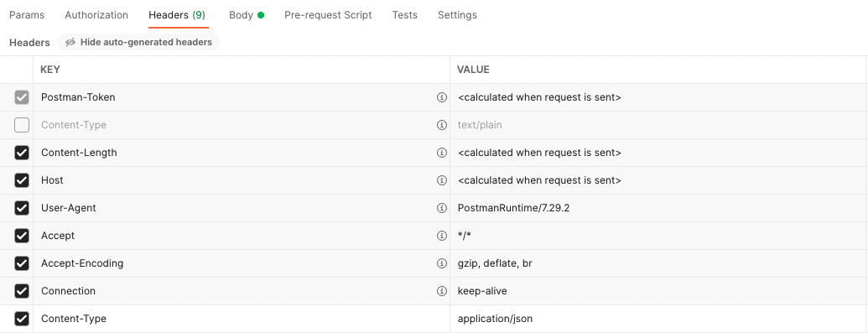
Task: Untick the User-Agent header checkbox
Action: tap(22, 208)
